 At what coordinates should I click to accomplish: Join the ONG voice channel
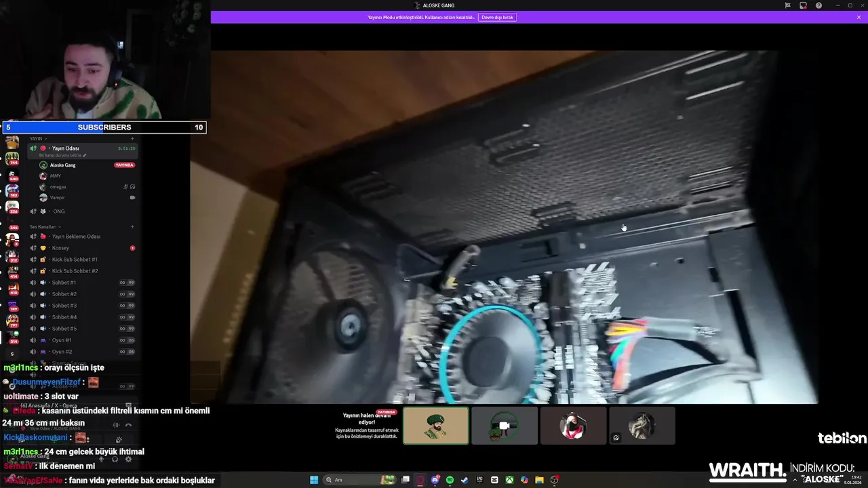click(x=82, y=211)
